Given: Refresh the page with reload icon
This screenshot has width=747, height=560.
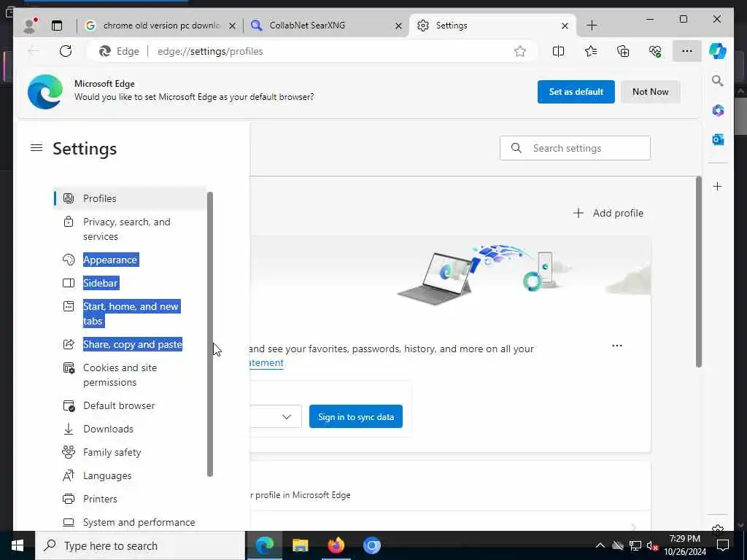Looking at the screenshot, I should point(66,51).
